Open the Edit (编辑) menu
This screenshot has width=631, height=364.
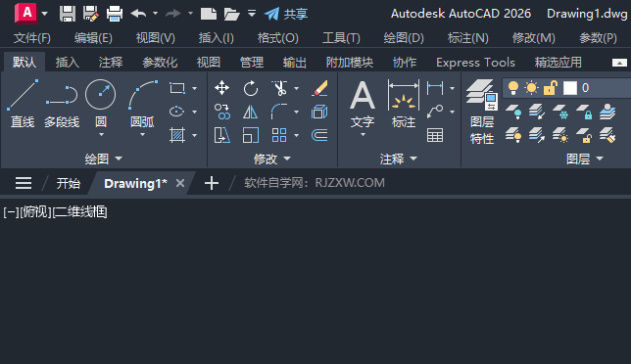pyautogui.click(x=93, y=38)
